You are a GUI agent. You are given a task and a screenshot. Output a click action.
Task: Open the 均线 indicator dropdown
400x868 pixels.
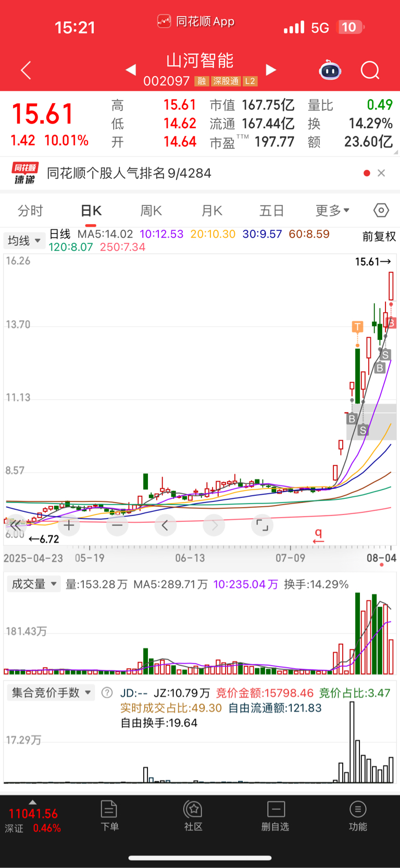click(x=24, y=241)
